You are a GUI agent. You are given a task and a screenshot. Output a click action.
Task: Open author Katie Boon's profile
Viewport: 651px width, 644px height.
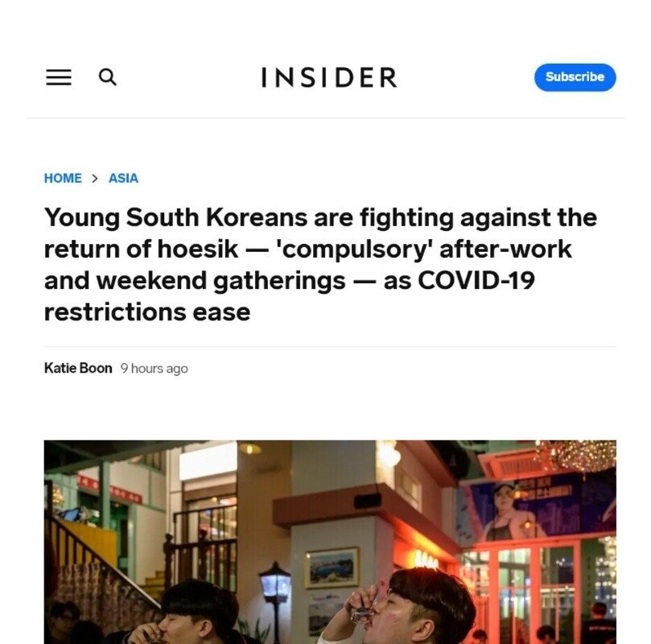pos(78,369)
